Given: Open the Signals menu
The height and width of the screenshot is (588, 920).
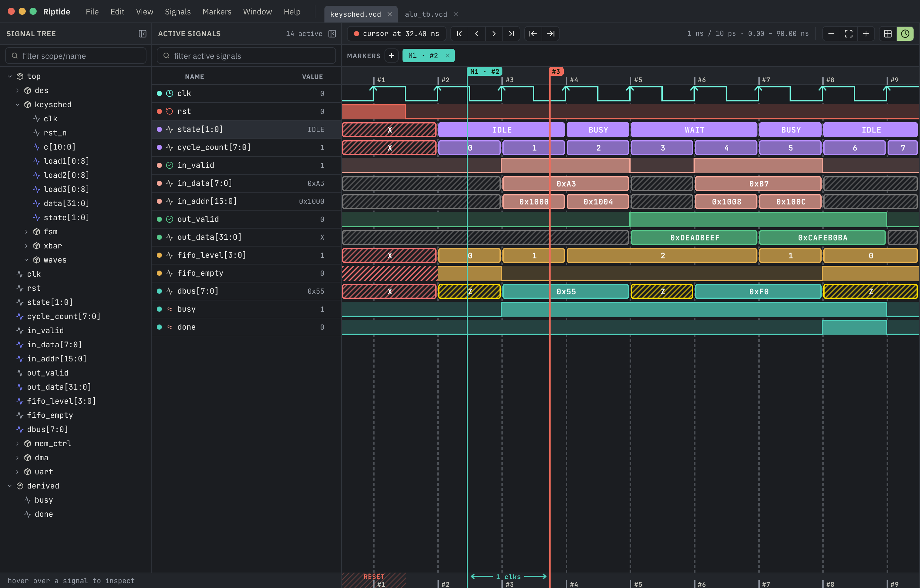Looking at the screenshot, I should point(178,12).
